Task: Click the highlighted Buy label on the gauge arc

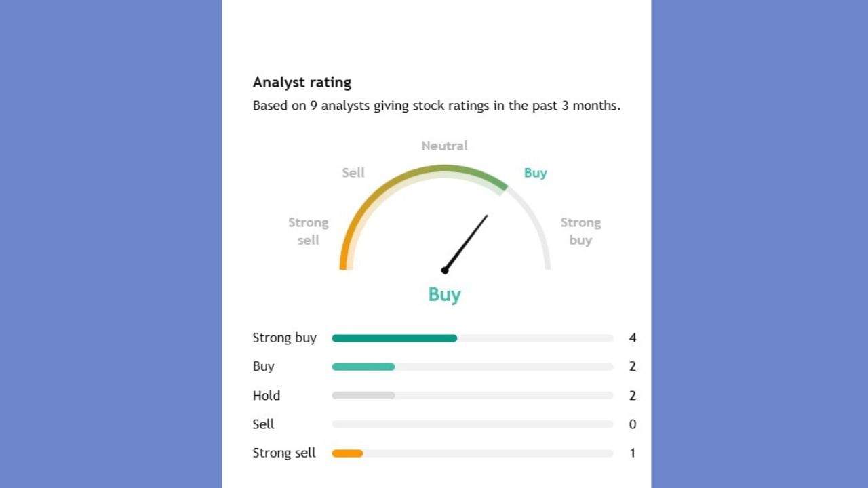Action: coord(535,173)
